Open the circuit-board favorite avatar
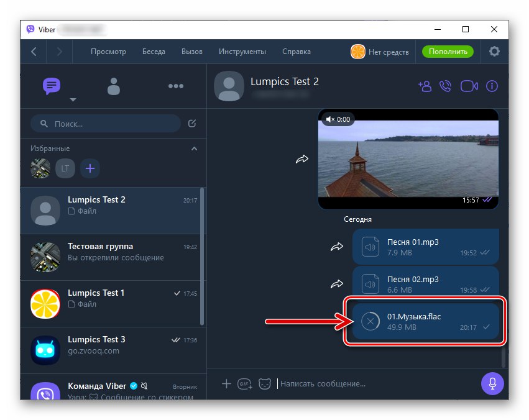This screenshot has width=529, height=420. pos(40,168)
